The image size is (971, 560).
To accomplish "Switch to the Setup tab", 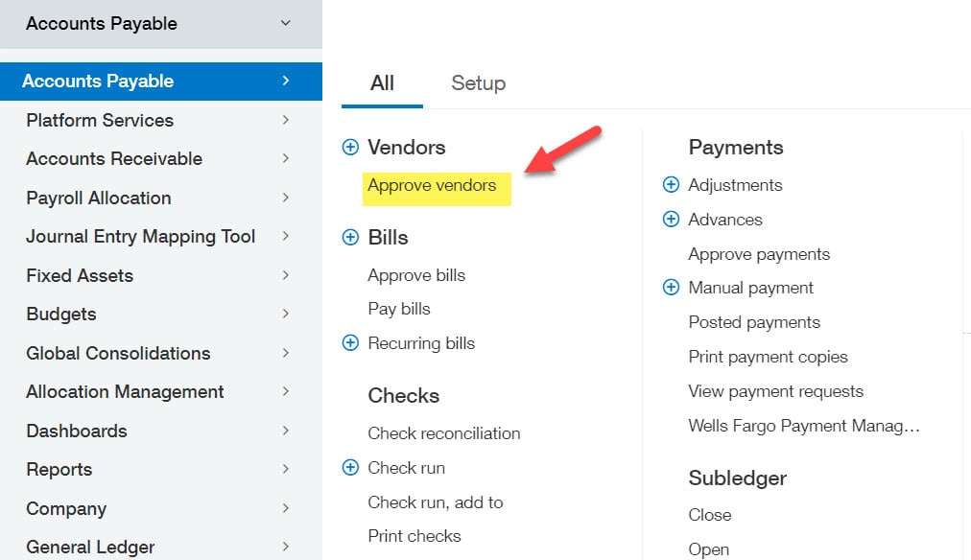I will (478, 83).
